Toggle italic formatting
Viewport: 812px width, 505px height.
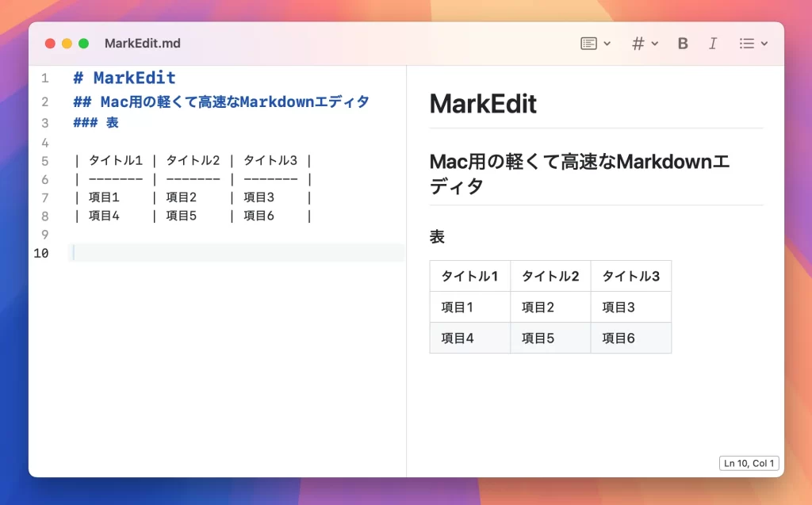pos(713,44)
